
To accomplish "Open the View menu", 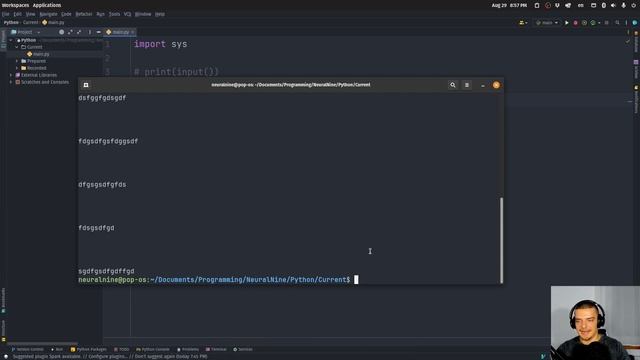I will pyautogui.click(x=31, y=14).
